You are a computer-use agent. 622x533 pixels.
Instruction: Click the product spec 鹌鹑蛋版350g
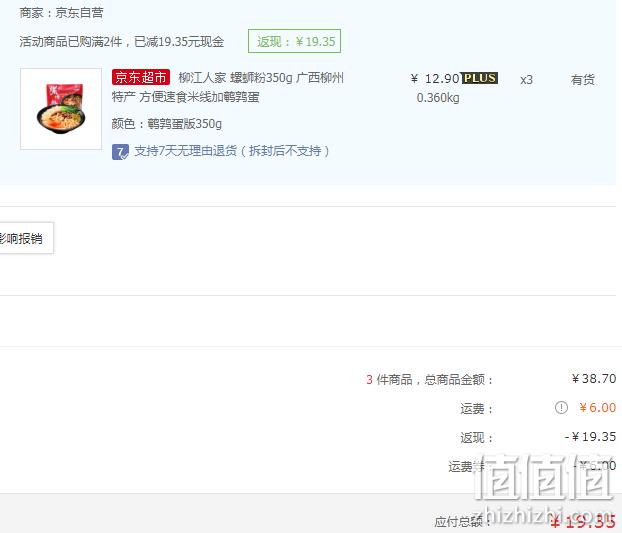[184, 124]
